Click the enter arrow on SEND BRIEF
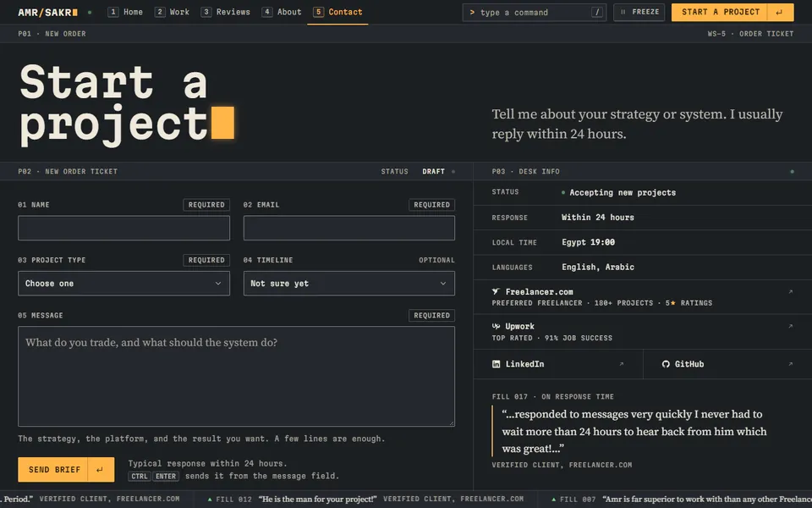This screenshot has width=812, height=508. [100, 470]
